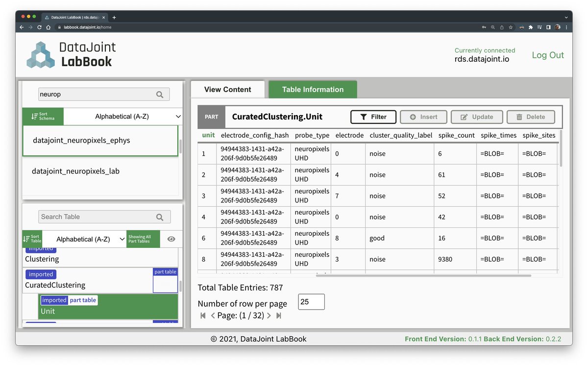Click the rds.datajoint.io connection text
Viewport: 588px width, 366px height.
click(482, 59)
